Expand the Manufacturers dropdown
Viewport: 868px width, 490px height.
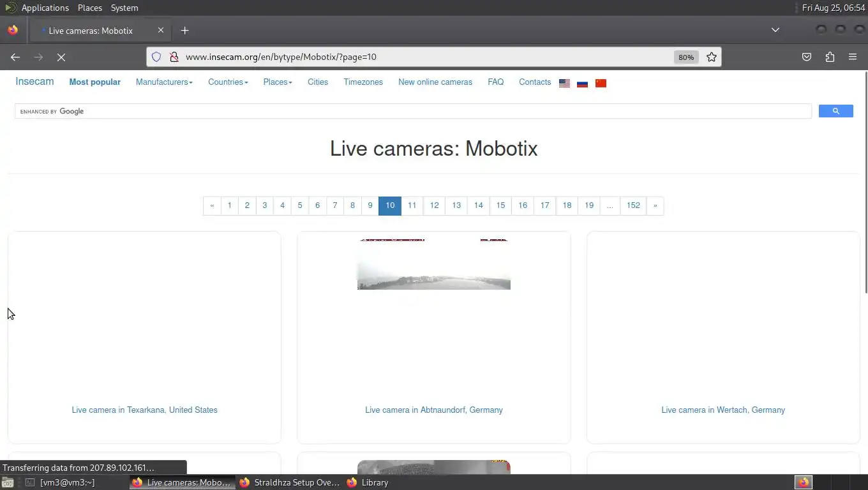click(x=164, y=82)
